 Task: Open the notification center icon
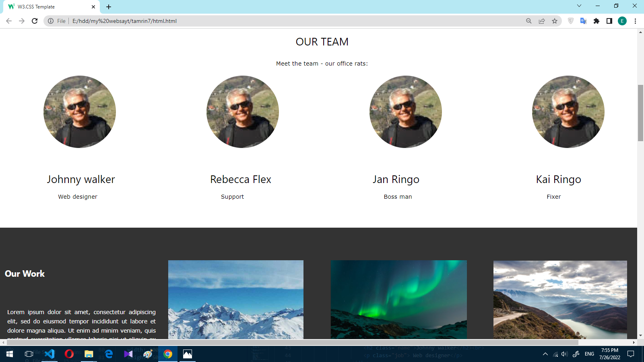click(x=631, y=354)
